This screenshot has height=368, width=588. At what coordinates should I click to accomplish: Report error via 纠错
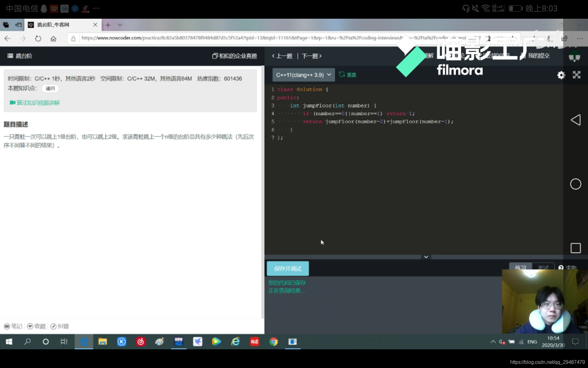click(x=60, y=326)
